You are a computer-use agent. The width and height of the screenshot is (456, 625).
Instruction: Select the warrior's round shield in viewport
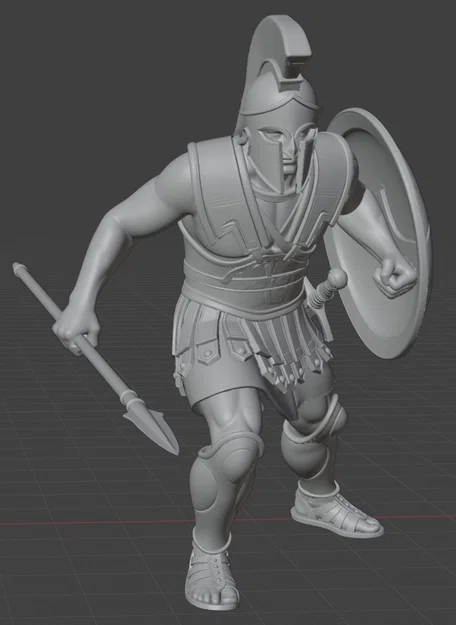point(377,233)
